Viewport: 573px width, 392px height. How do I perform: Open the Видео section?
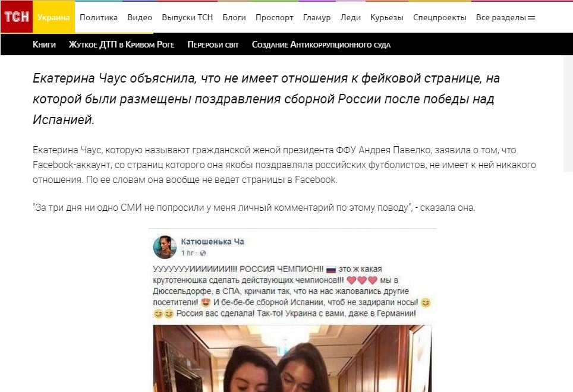click(140, 17)
